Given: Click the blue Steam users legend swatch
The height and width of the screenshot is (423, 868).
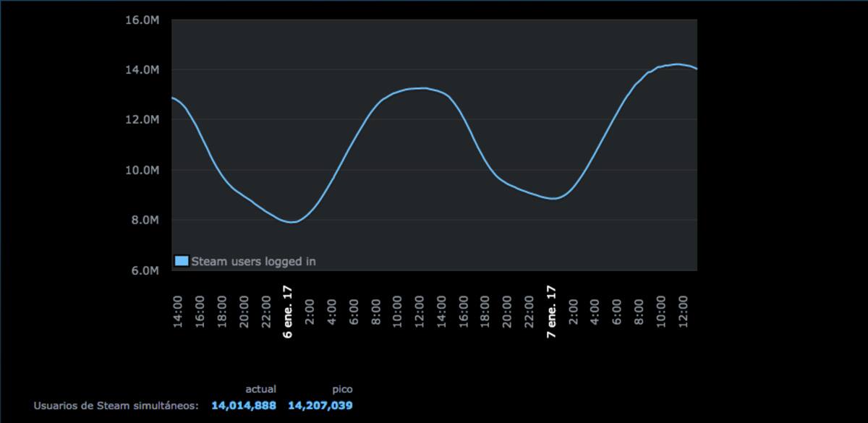Looking at the screenshot, I should [x=182, y=261].
